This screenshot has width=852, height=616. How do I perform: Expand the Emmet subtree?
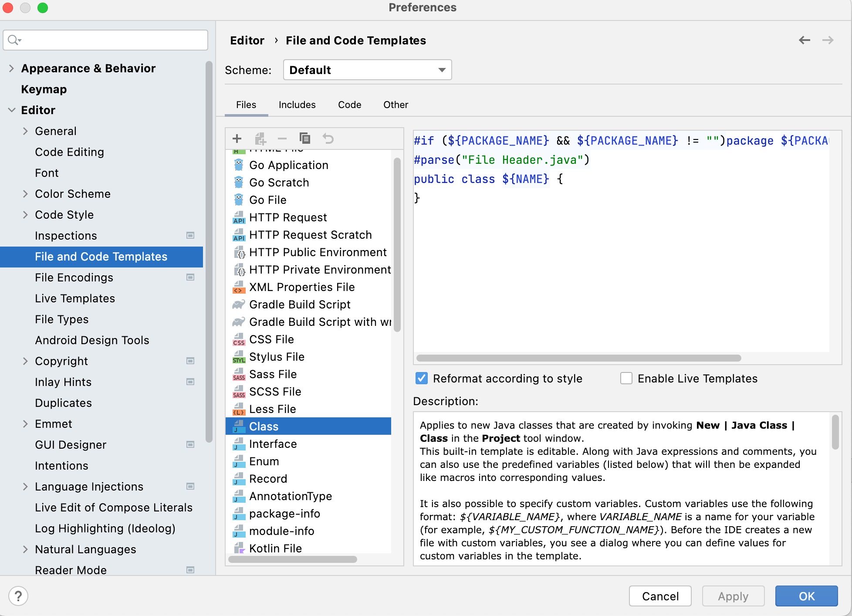click(25, 424)
